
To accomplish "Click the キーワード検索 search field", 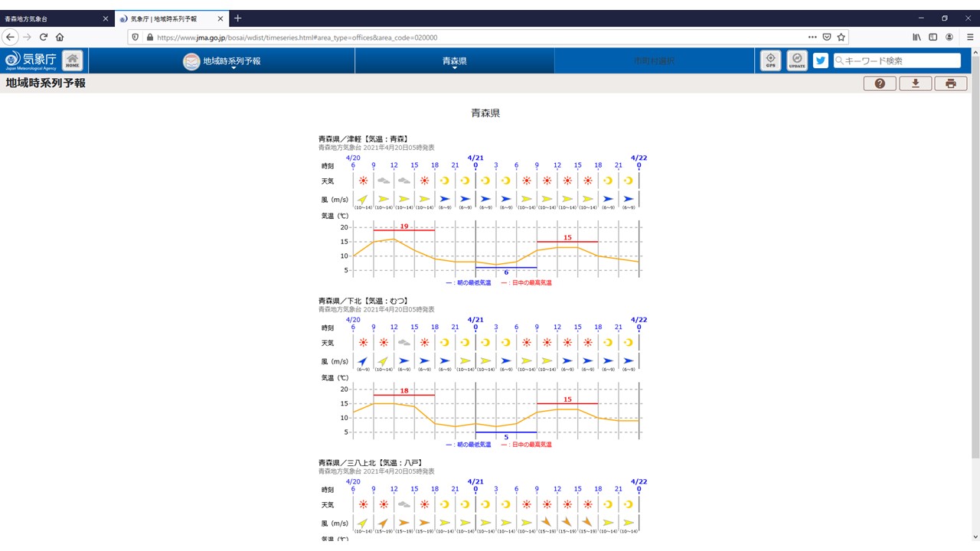I will pyautogui.click(x=897, y=60).
